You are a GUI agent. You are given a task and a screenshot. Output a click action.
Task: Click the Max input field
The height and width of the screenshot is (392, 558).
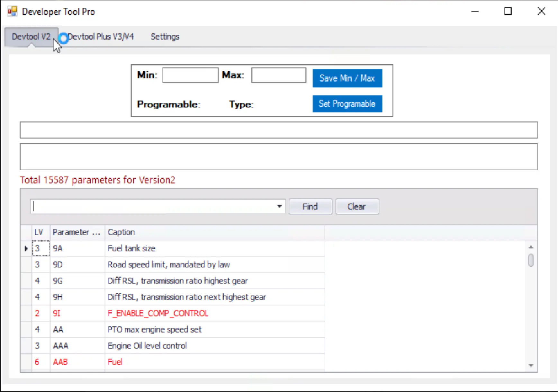tap(278, 75)
